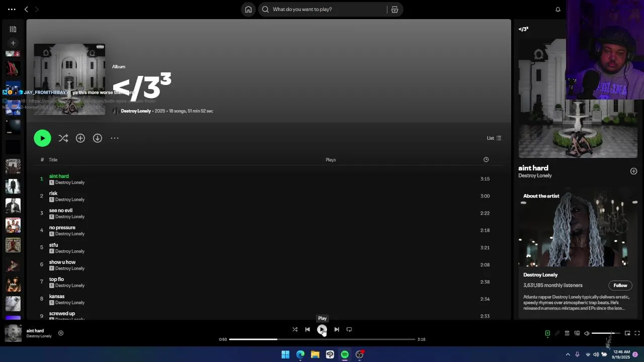Click the play button in the bottom player
This screenshot has height=362, width=644.
(322, 330)
